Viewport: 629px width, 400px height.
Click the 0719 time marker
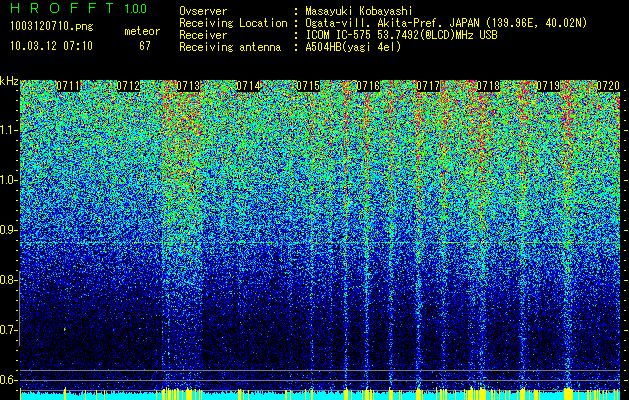[x=548, y=86]
